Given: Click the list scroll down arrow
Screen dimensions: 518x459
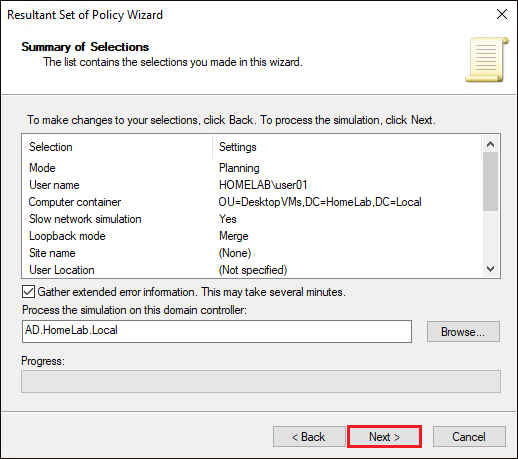Looking at the screenshot, I should 490,269.
